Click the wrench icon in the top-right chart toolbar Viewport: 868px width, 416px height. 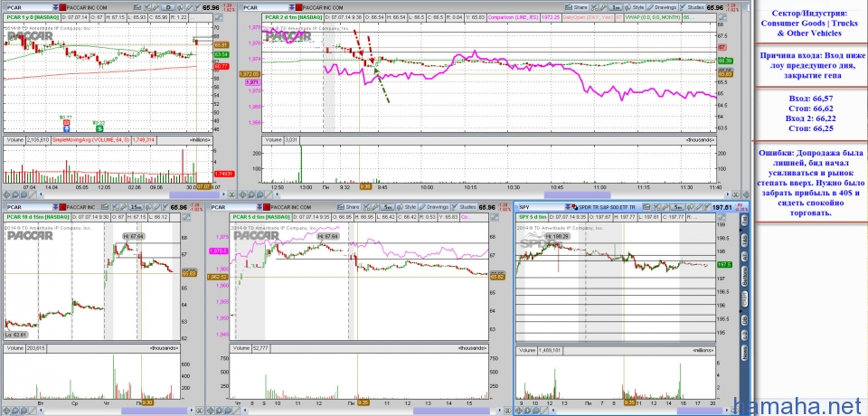click(x=603, y=7)
